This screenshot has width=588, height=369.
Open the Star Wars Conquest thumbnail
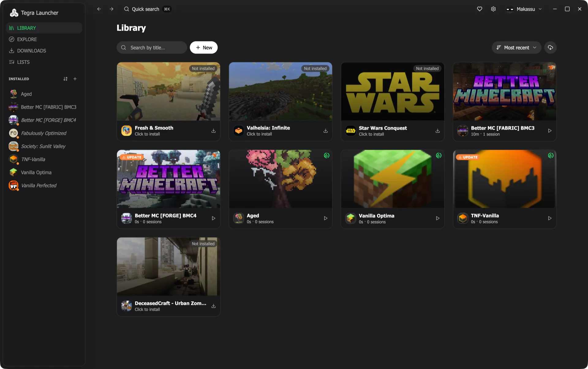pyautogui.click(x=393, y=91)
